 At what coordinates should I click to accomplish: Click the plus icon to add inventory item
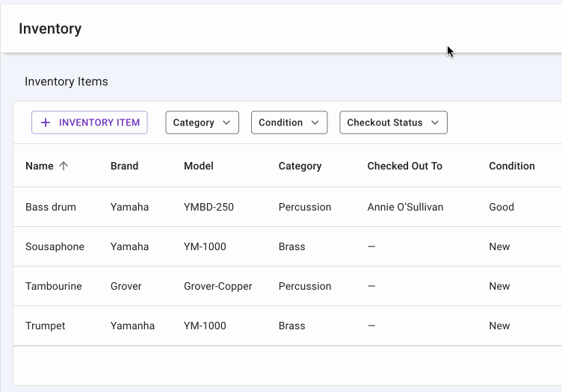pyautogui.click(x=46, y=122)
